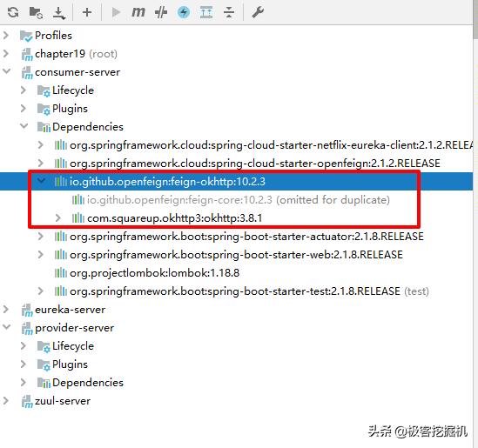Select Profiles folder icon

26,36
